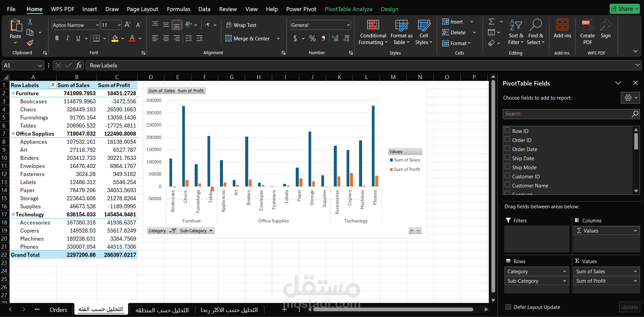Enable Defer Layout Update
644x317 pixels.
point(508,307)
